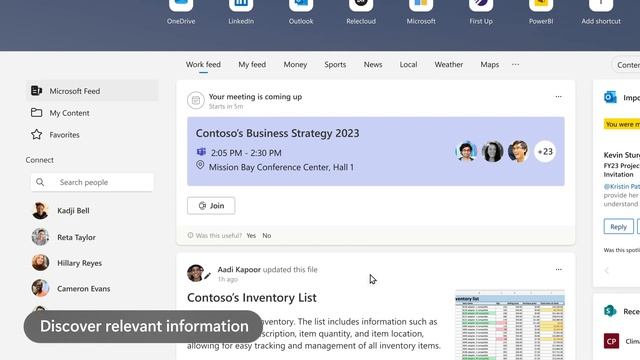The image size is (640, 360).
Task: Open the Money tab
Action: [295, 64]
